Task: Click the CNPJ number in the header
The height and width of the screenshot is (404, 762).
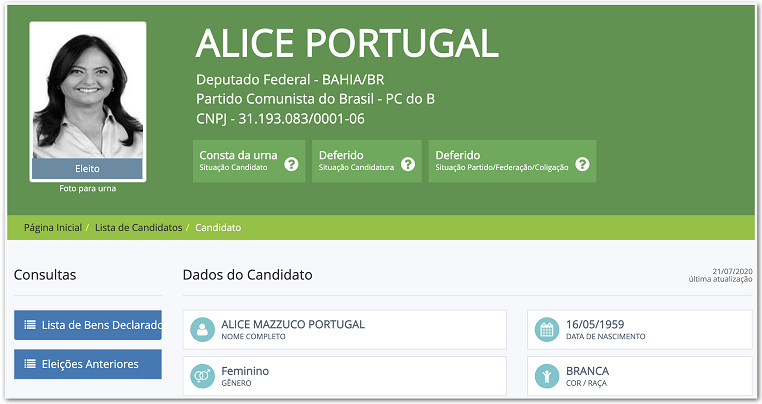Action: pos(280,118)
